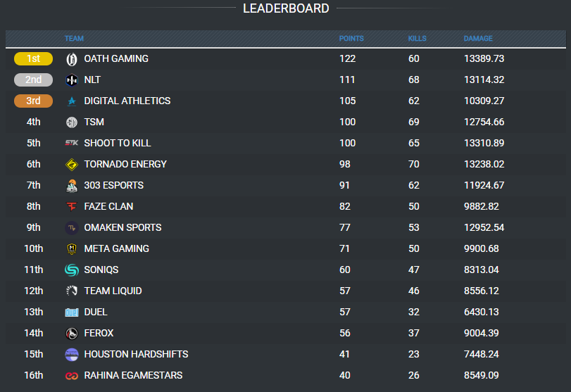Click the Shoot To Kill STK logo
This screenshot has width=571, height=392.
[x=72, y=143]
